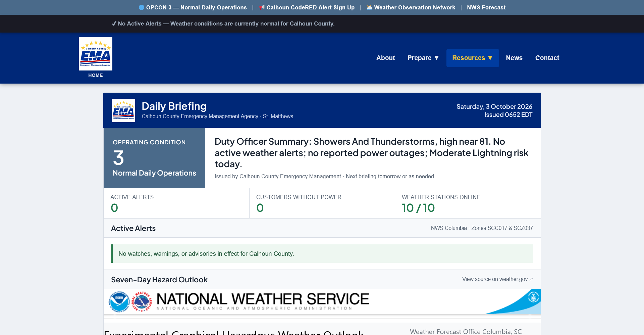Click the Department of Commerce seal
Image resolution: width=644 pixels, height=335 pixels.
click(x=533, y=297)
